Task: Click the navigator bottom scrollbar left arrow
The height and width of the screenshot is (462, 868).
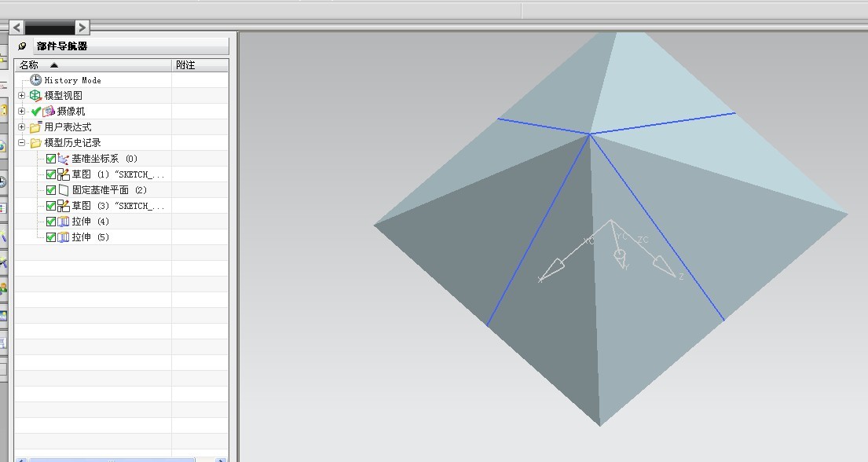Action: 21,460
